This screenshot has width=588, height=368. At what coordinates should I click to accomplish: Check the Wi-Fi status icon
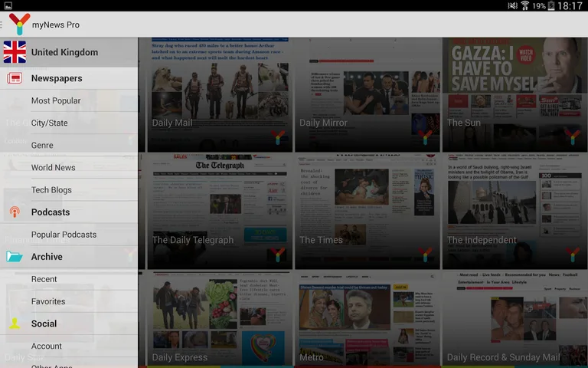(x=525, y=5)
